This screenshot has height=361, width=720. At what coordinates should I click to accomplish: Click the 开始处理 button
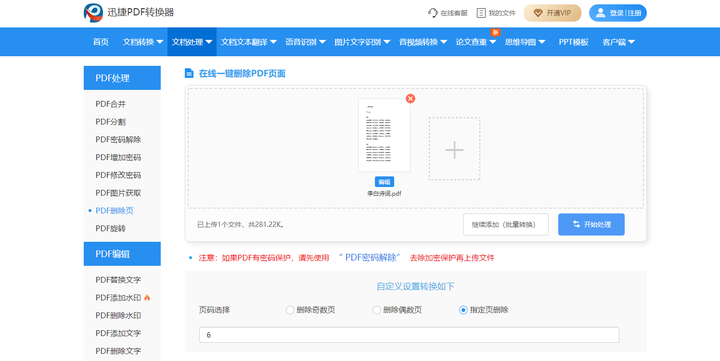pos(591,225)
